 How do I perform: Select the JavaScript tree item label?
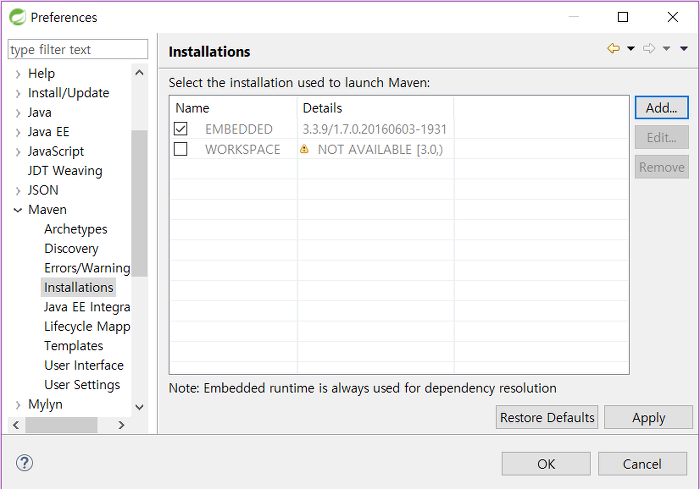56,151
